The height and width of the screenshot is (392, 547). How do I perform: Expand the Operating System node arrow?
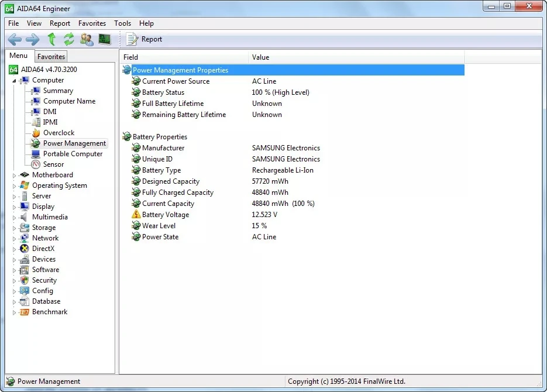click(14, 186)
